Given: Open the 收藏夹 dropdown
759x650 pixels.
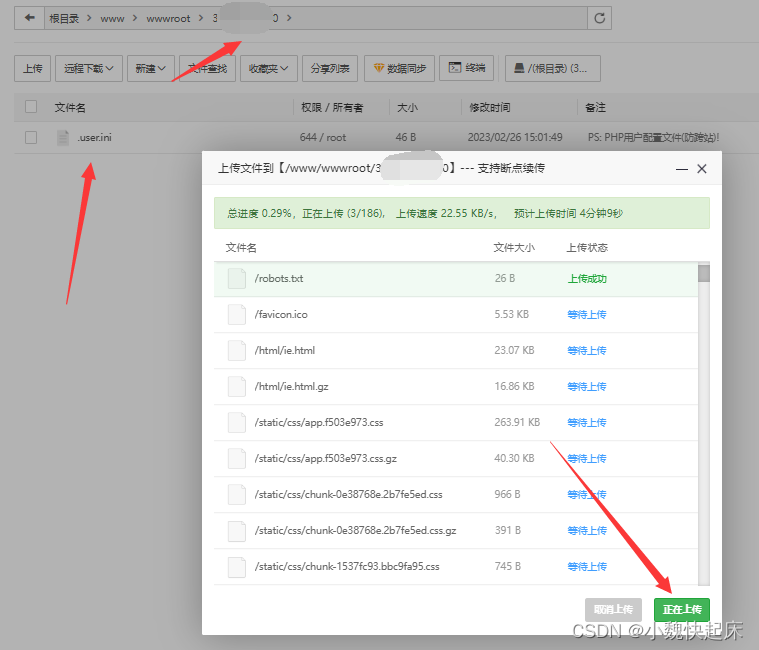Looking at the screenshot, I should [268, 68].
